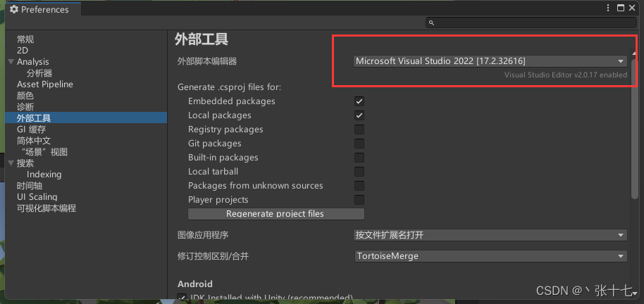
Task: Maximize the Preferences window
Action: click(621, 8)
